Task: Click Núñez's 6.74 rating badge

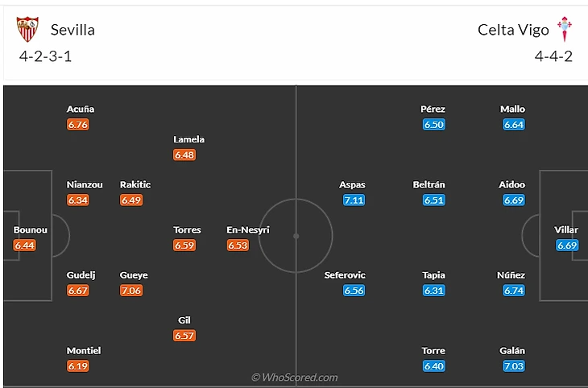Action: (513, 291)
